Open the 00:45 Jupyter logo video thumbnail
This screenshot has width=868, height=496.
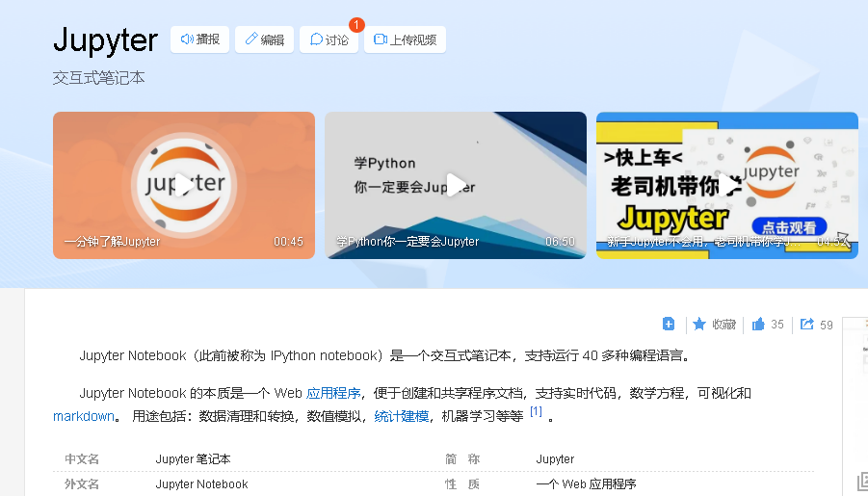[x=184, y=185]
